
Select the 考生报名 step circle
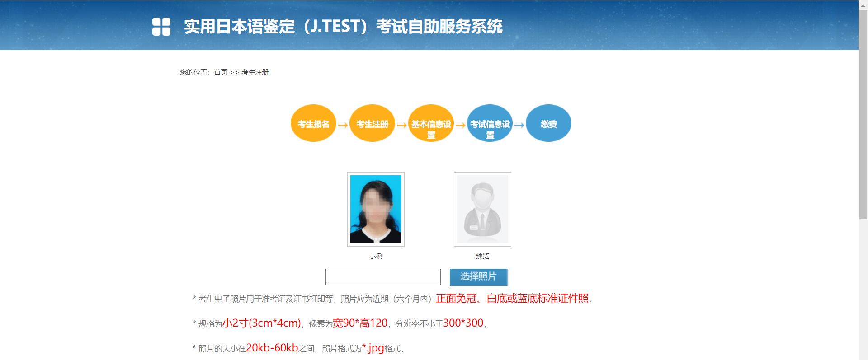click(313, 123)
